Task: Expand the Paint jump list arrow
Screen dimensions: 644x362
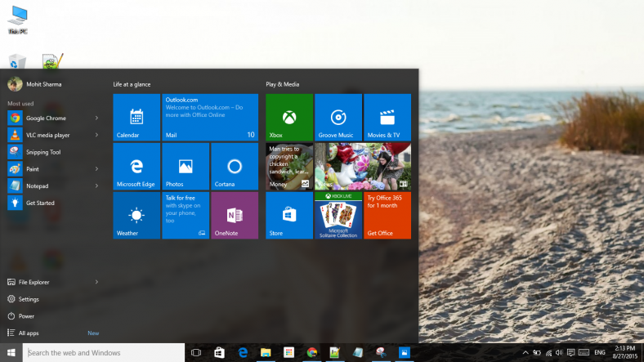Action: click(x=97, y=169)
